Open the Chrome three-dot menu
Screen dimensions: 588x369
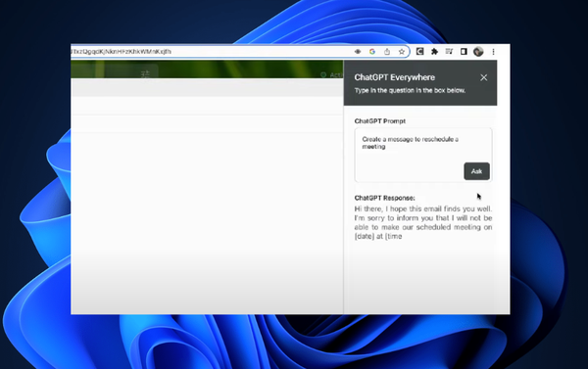coord(494,52)
